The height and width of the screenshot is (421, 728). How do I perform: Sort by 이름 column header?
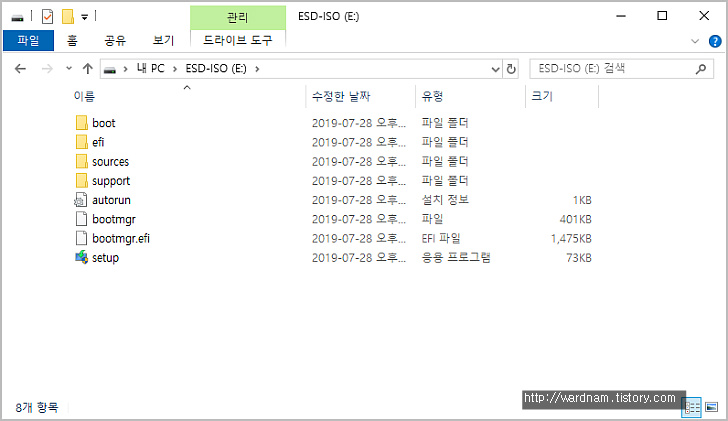(84, 97)
